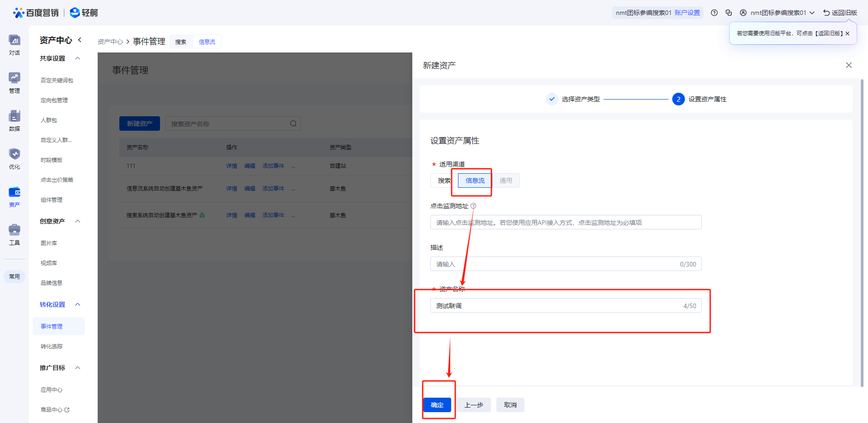The image size is (868, 423).
Task: Click the 账户设置 link
Action: point(687,13)
